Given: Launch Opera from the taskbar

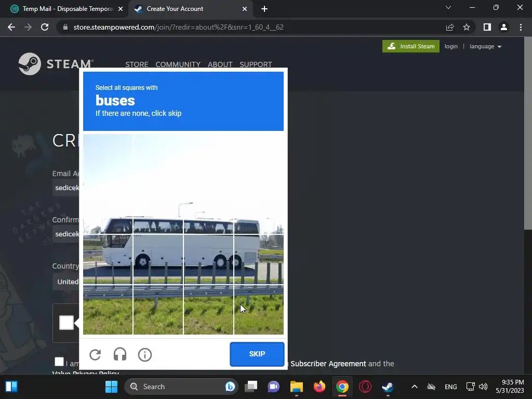Looking at the screenshot, I should (365, 387).
